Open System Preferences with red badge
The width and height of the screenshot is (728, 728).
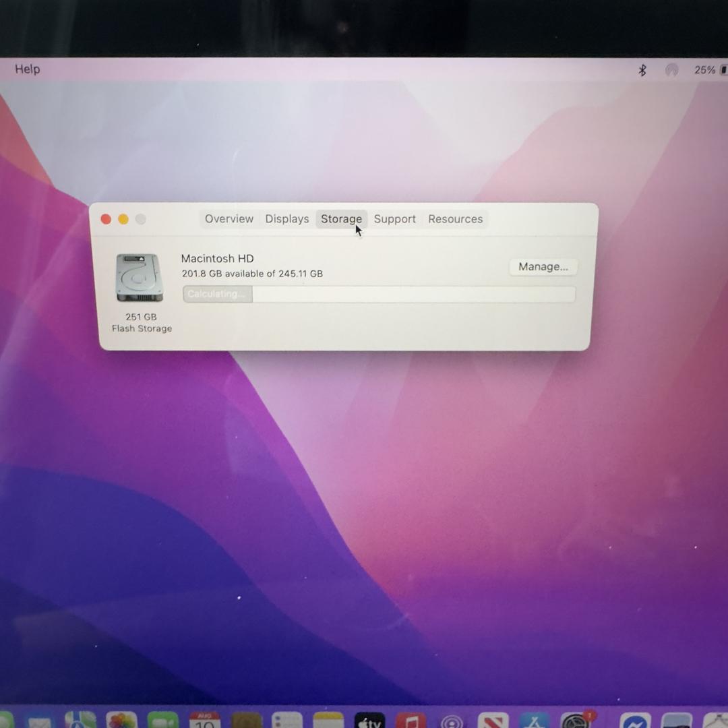click(x=576, y=720)
